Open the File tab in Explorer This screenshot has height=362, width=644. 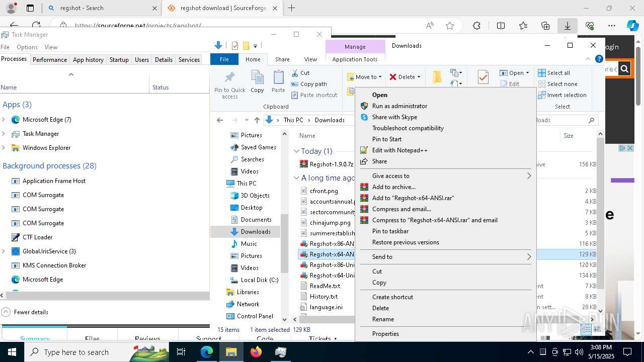[224, 59]
